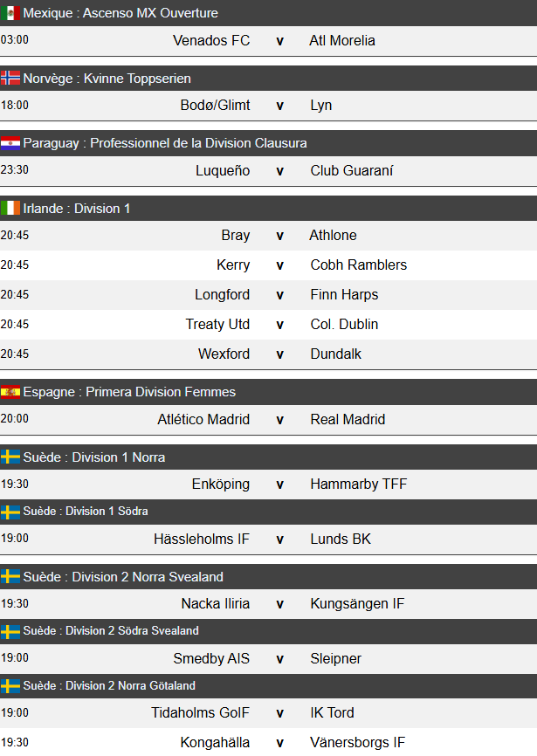Click the Norway flag icon
This screenshot has width=537, height=756.
(x=10, y=79)
